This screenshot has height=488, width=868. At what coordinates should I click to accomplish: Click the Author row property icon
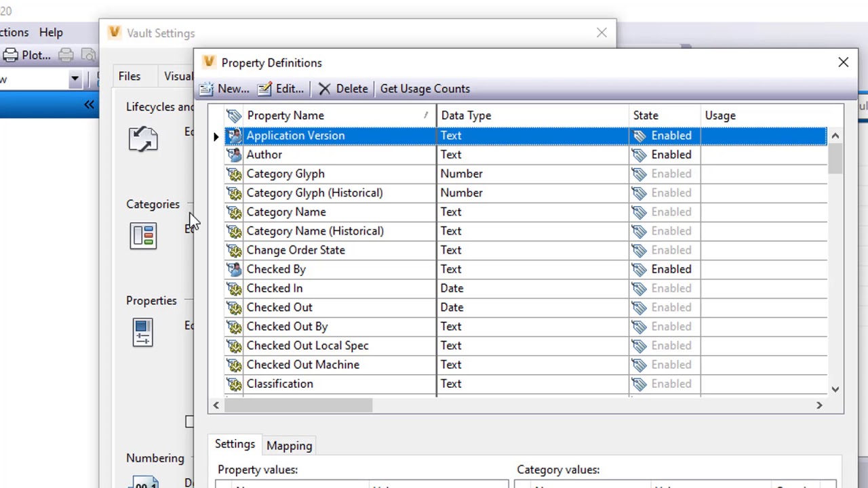234,155
